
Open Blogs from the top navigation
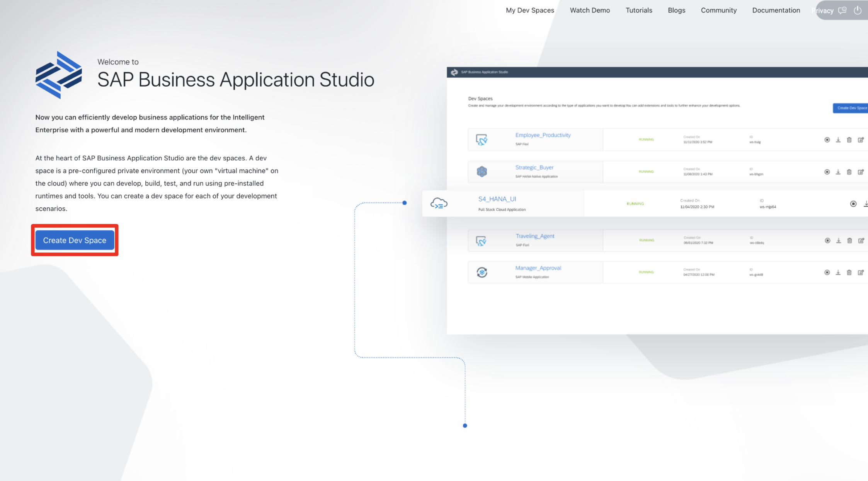676,10
